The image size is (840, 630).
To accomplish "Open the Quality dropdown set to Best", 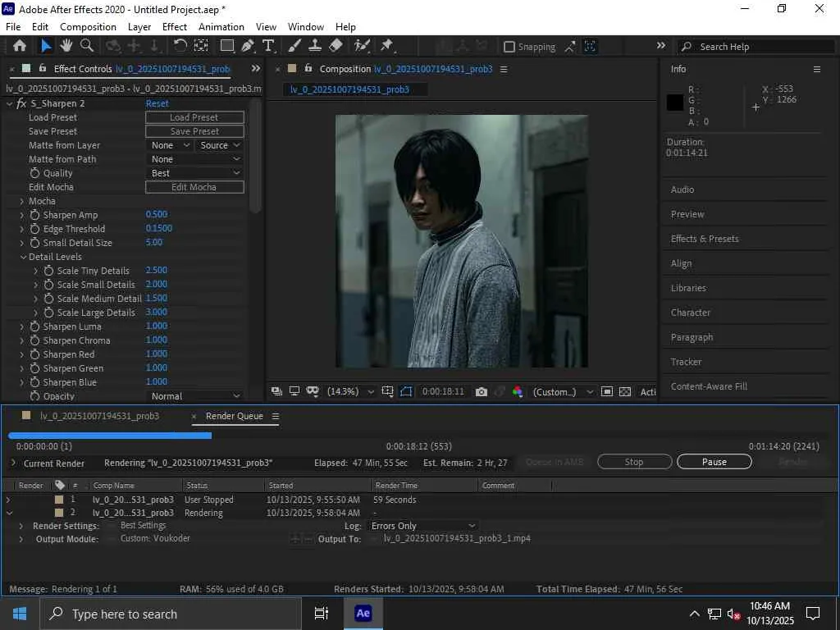I will click(x=194, y=173).
